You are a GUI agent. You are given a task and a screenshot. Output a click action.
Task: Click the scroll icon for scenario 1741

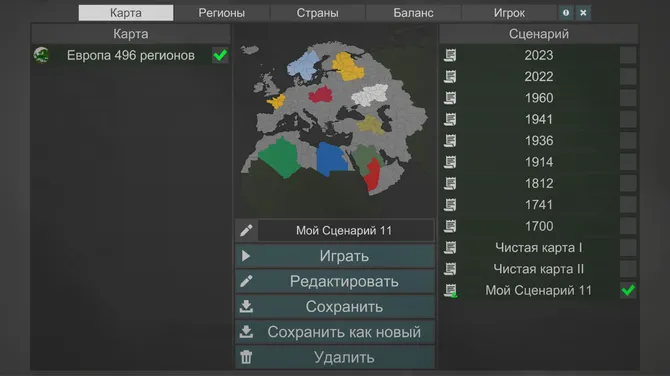(x=450, y=205)
